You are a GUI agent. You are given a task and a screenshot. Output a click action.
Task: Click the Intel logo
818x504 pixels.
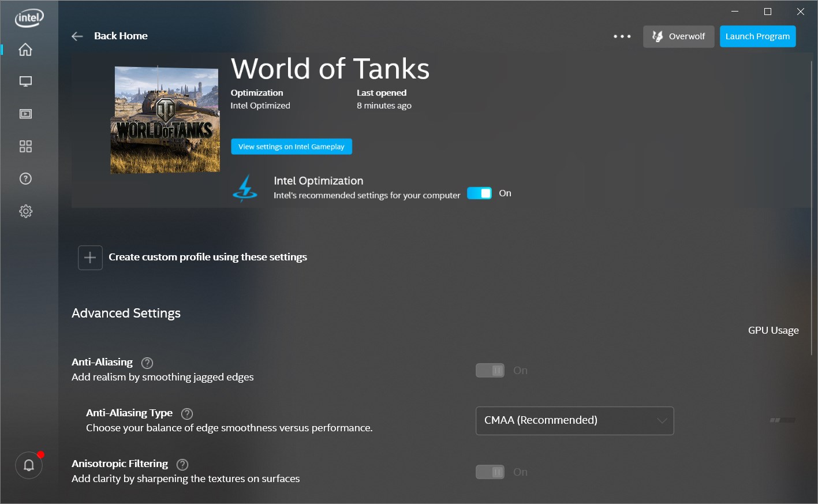click(x=28, y=18)
